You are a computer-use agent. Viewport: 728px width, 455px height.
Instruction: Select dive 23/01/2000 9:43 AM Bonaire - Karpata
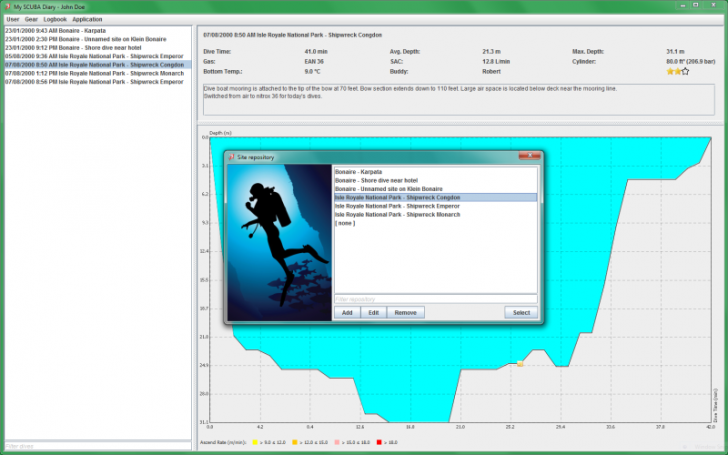98,31
